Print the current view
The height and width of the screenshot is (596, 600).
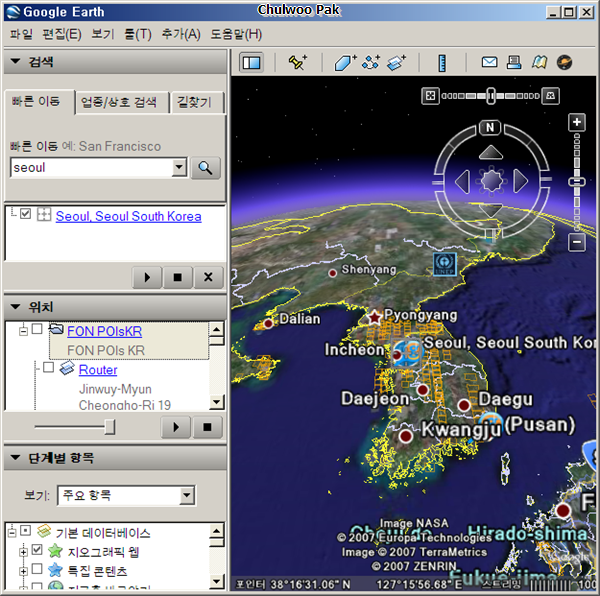(x=514, y=62)
